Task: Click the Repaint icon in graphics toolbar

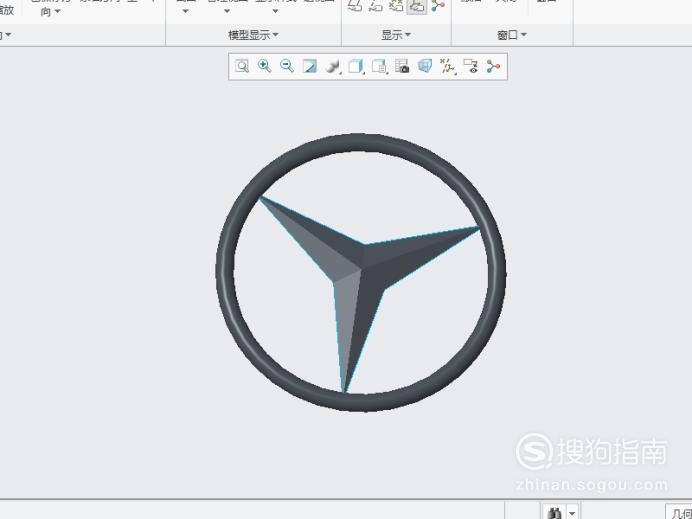Action: point(309,67)
